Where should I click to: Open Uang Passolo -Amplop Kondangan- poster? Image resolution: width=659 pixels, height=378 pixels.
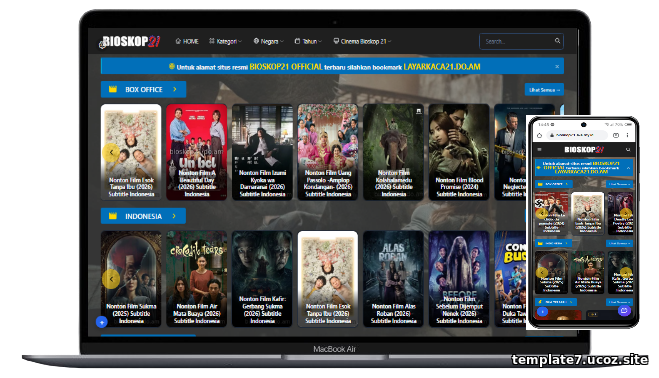[328, 152]
